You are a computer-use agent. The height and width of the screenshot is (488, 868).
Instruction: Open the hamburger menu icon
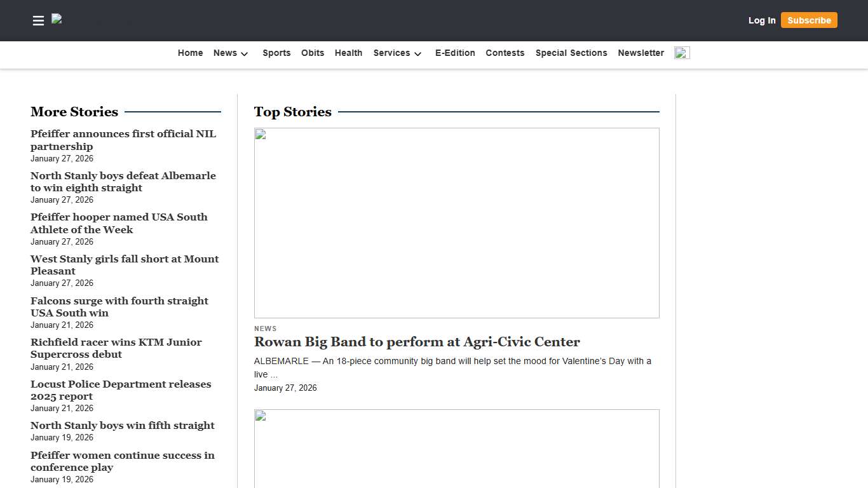point(38,21)
